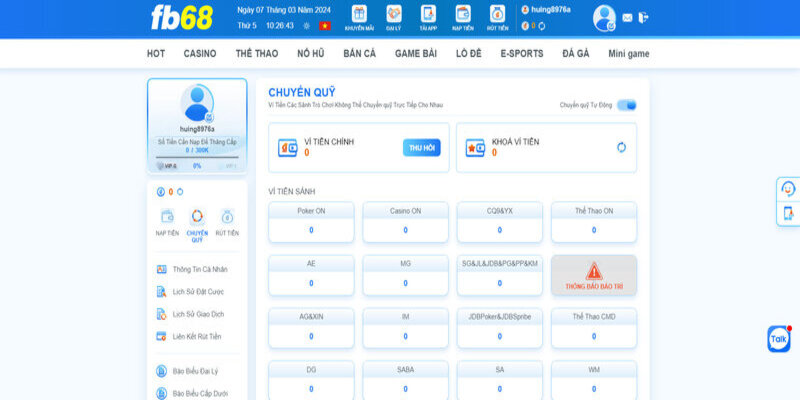Viewport: 800px width, 400px height.
Task: Select the AG&XIN wallet card
Action: point(311,328)
